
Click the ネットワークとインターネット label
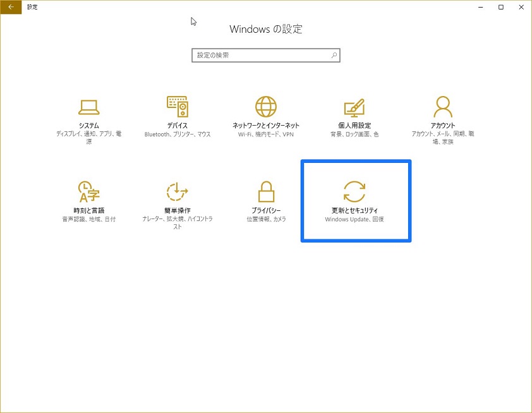click(266, 126)
